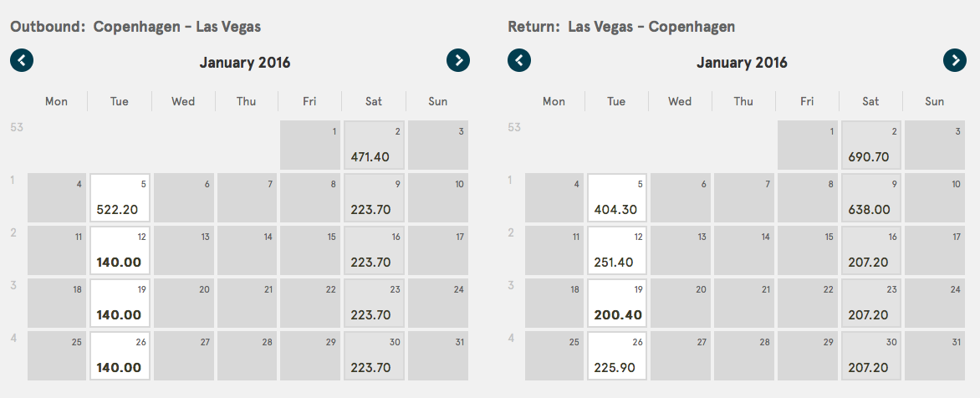The image size is (980, 398).
Task: Choose return January 19 lowest fare 200.40
Action: (x=617, y=303)
